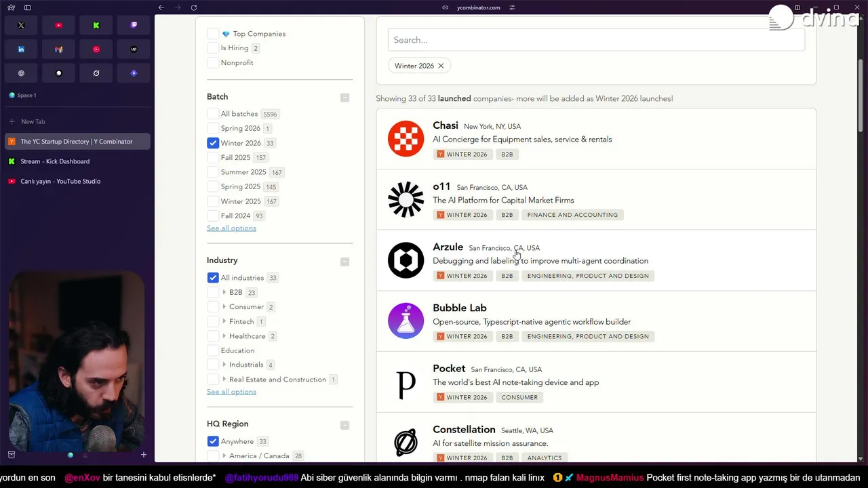This screenshot has width=868, height=488.
Task: Select the All batches checkbox
Action: click(x=213, y=114)
